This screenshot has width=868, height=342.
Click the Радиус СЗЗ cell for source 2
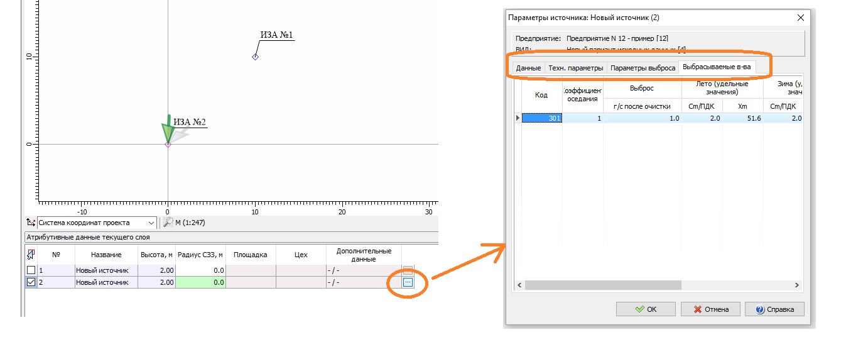click(200, 283)
